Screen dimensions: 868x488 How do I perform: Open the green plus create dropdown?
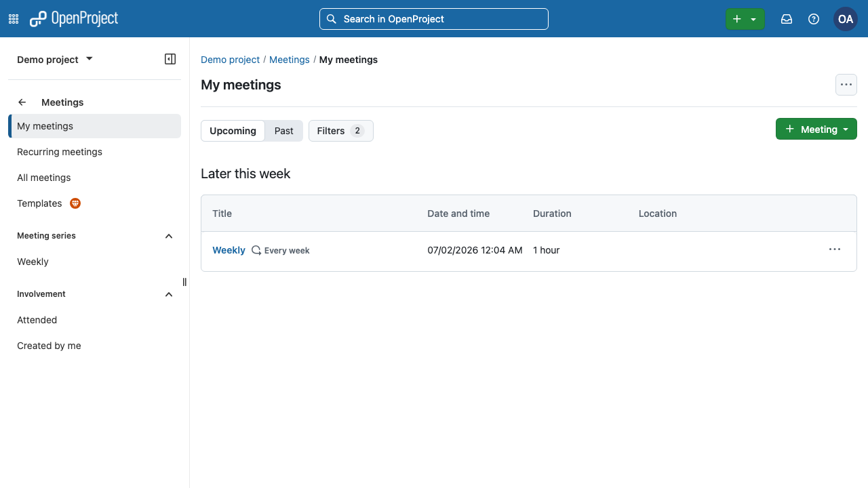pos(745,19)
